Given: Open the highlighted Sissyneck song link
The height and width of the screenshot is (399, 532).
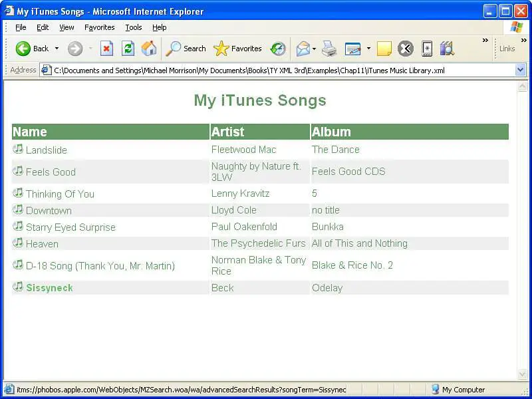Looking at the screenshot, I should (x=49, y=288).
